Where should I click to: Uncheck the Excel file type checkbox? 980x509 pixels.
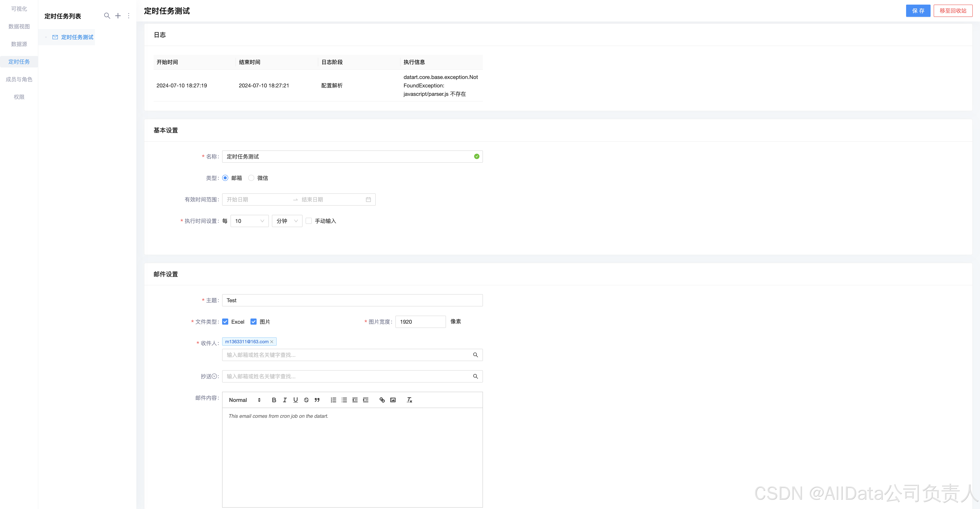coord(225,322)
